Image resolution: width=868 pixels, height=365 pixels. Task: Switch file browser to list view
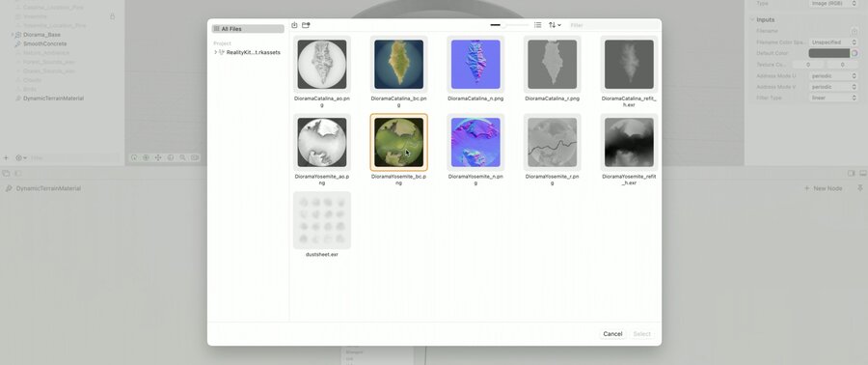pyautogui.click(x=537, y=25)
